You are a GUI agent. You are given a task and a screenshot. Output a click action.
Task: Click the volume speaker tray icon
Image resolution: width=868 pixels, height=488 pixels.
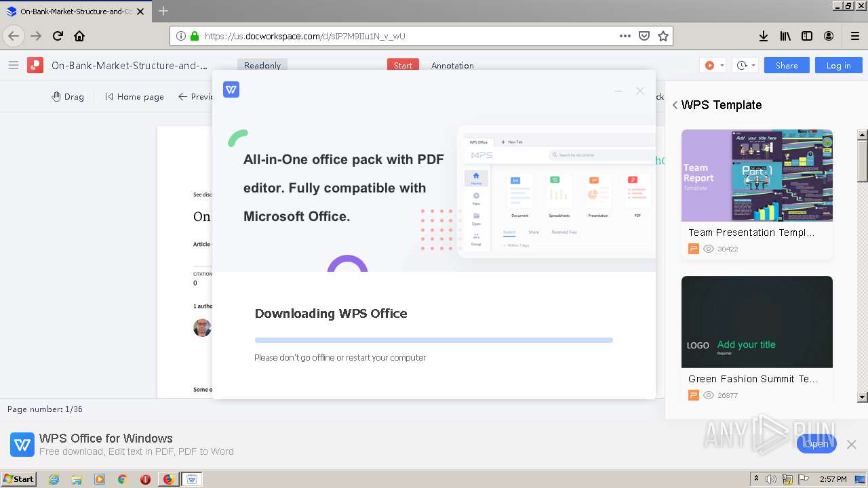coord(771,479)
